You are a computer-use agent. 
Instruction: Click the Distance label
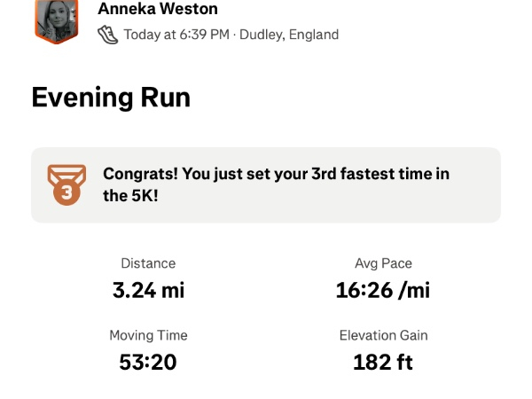tap(148, 263)
